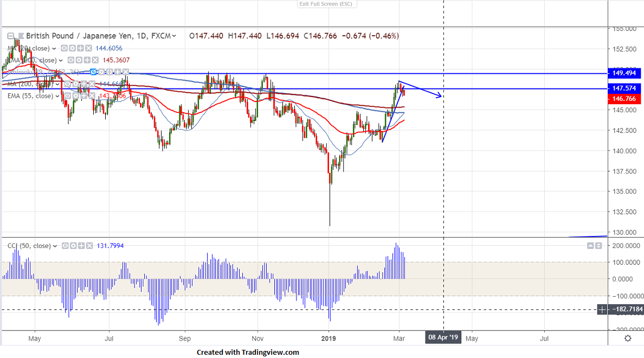644x358 pixels.
Task: Open settings gear for MA (200, close)
Action: tap(75, 84)
